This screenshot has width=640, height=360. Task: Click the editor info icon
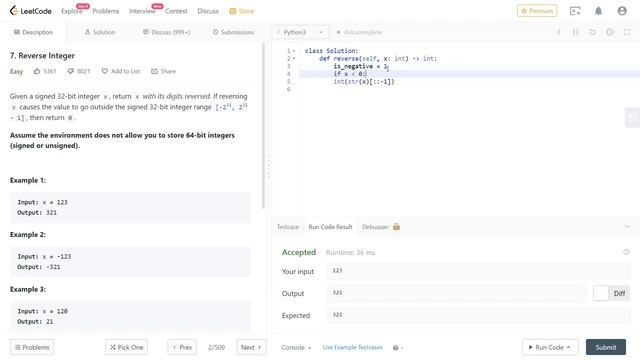[558, 32]
